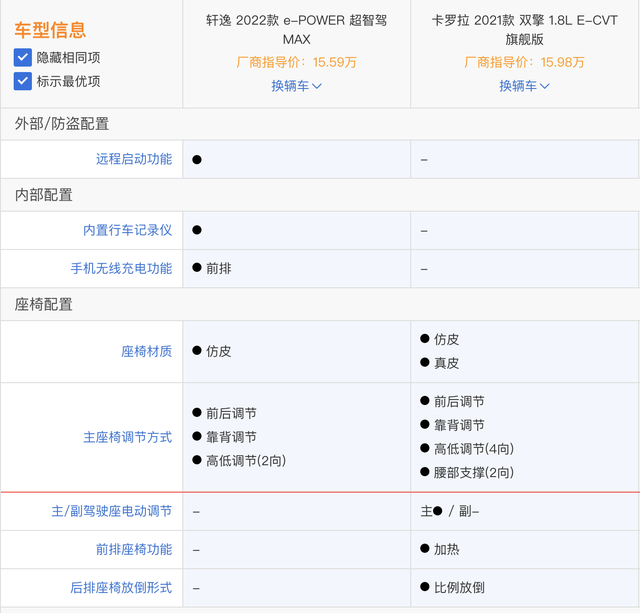
Task: Select the 主● / 副– power seat value
Action: tap(450, 511)
